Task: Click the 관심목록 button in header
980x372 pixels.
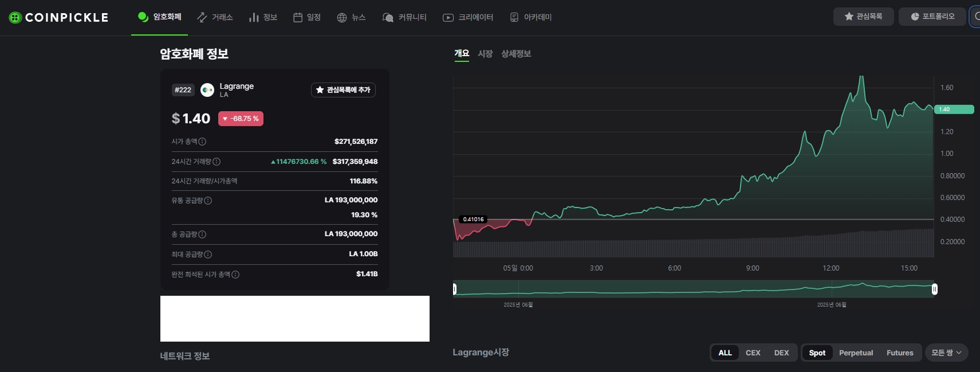Action: (x=863, y=17)
